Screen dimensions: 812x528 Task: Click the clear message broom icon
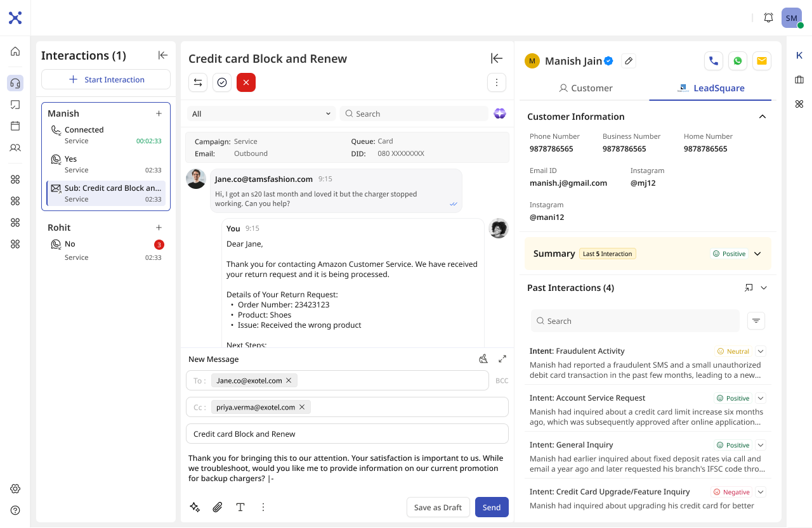pos(483,359)
